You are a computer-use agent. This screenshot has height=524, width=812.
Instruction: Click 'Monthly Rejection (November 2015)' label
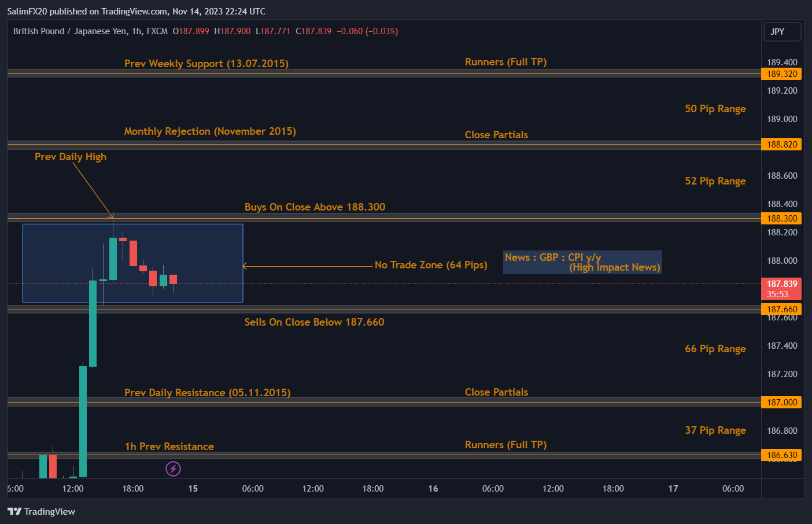click(x=210, y=131)
